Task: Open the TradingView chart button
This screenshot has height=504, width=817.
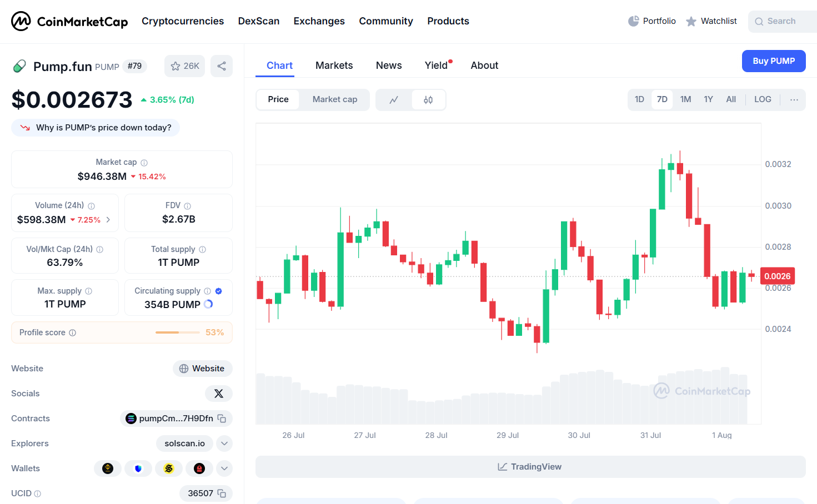Action: 530,467
